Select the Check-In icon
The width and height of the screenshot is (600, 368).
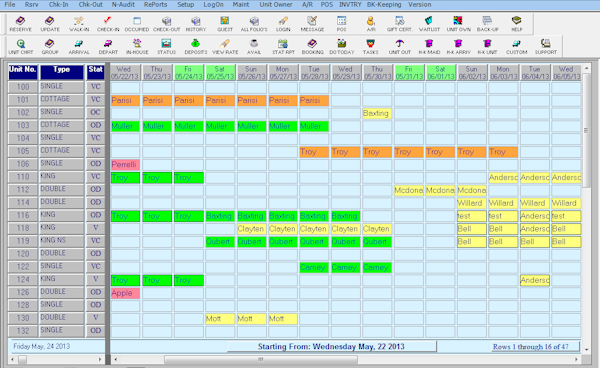pyautogui.click(x=108, y=24)
